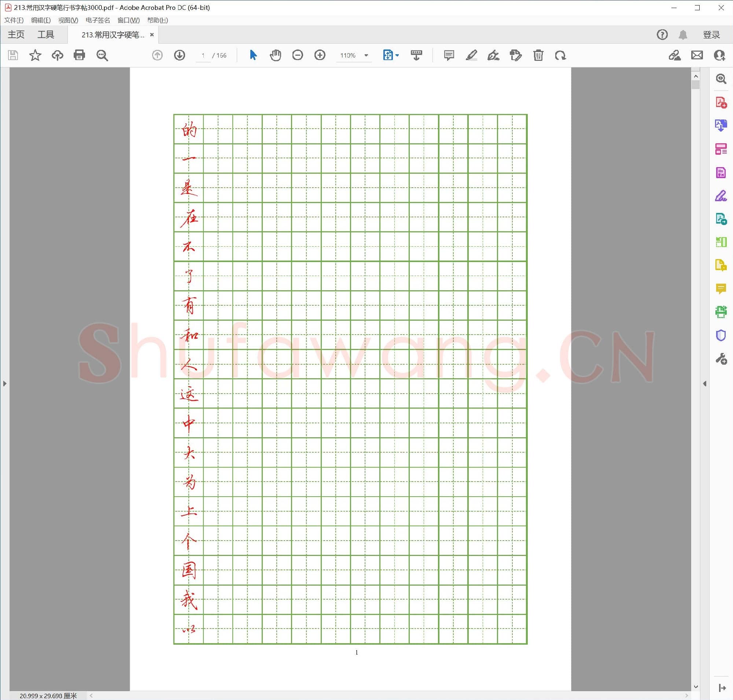The height and width of the screenshot is (700, 733).
Task: Select the Highlight text pen tool
Action: click(x=471, y=55)
